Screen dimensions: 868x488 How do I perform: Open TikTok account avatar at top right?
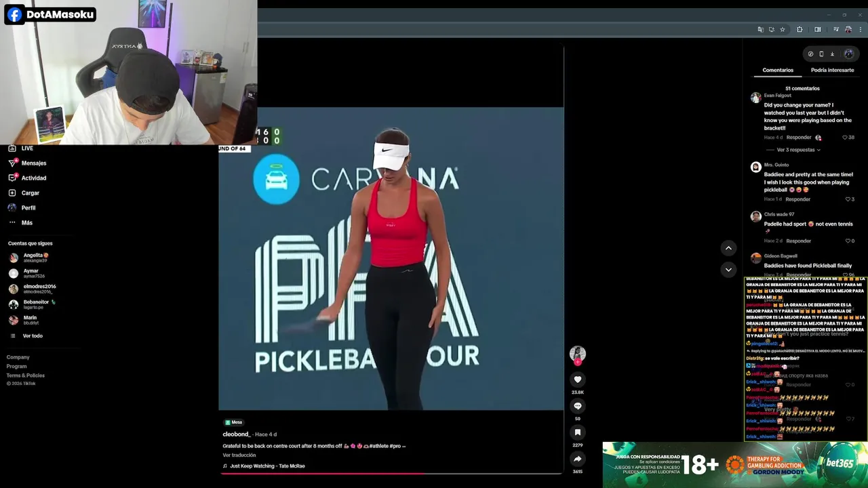click(849, 54)
